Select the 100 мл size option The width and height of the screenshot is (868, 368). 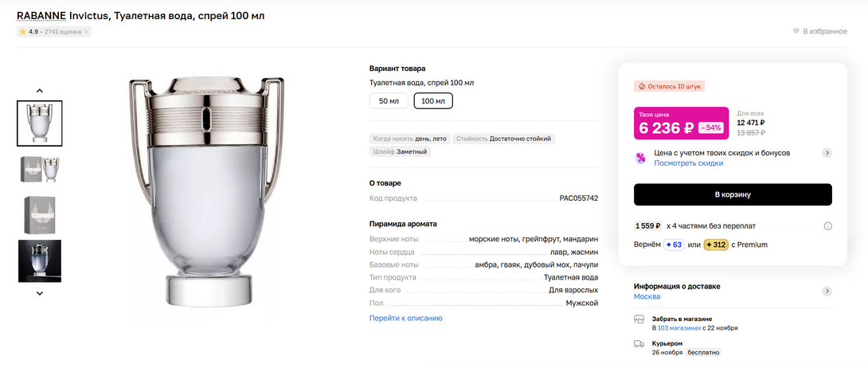click(x=433, y=100)
